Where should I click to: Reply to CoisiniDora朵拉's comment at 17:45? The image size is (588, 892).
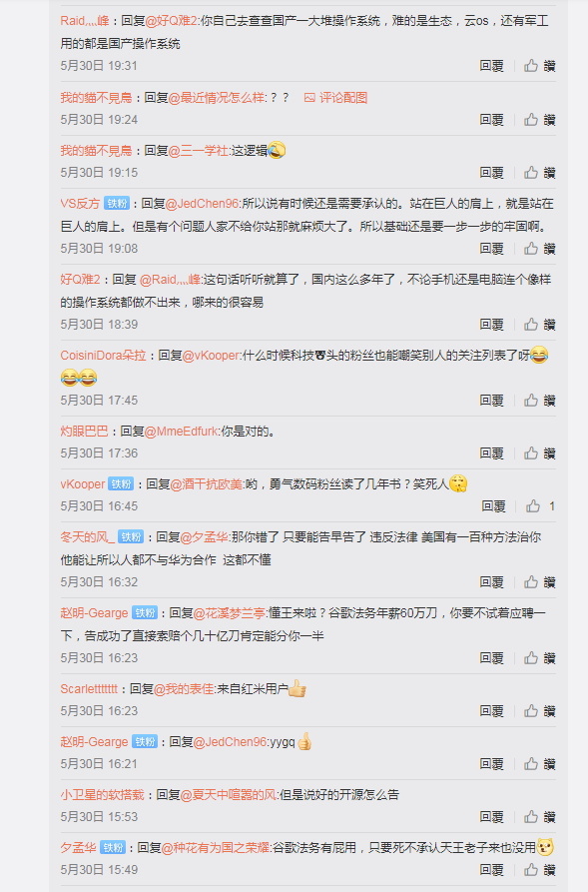click(491, 401)
